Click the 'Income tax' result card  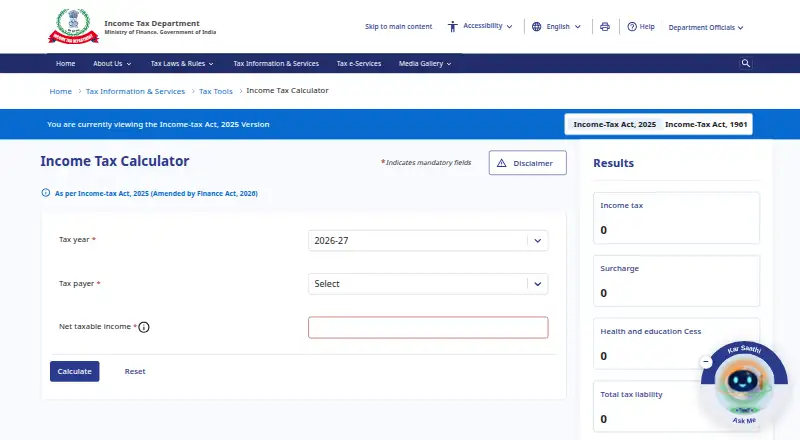[676, 218]
